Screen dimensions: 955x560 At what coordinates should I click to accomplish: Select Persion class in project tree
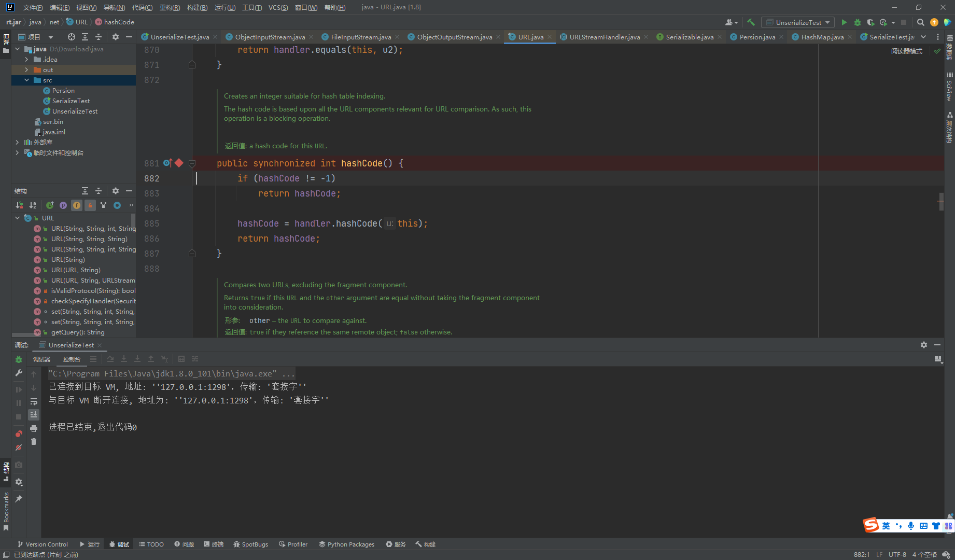pos(63,91)
